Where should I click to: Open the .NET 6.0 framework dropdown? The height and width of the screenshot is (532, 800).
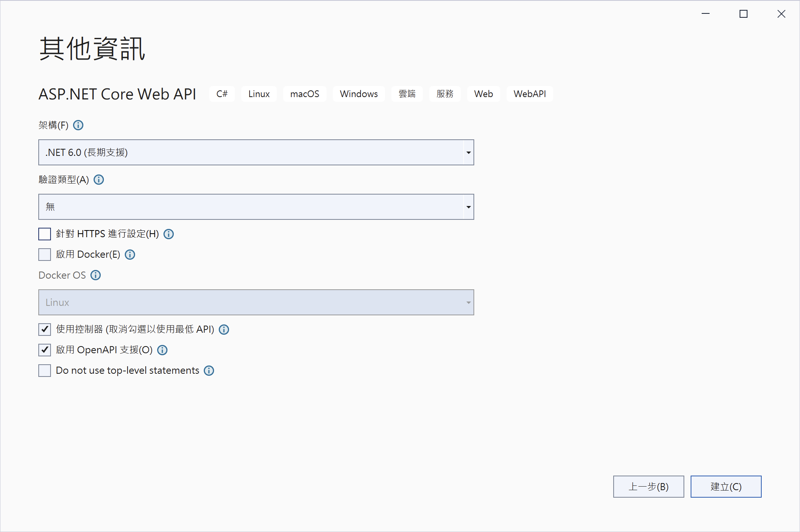(256, 152)
